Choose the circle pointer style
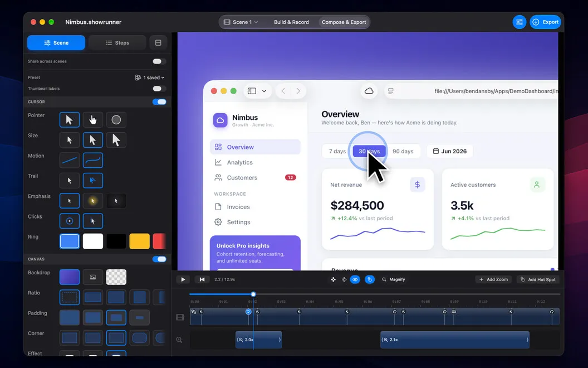This screenshot has width=588, height=368. click(116, 120)
